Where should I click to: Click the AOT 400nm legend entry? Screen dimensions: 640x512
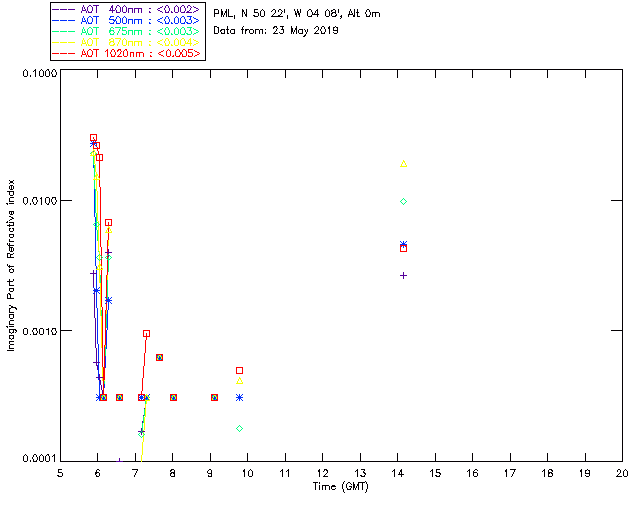click(127, 9)
